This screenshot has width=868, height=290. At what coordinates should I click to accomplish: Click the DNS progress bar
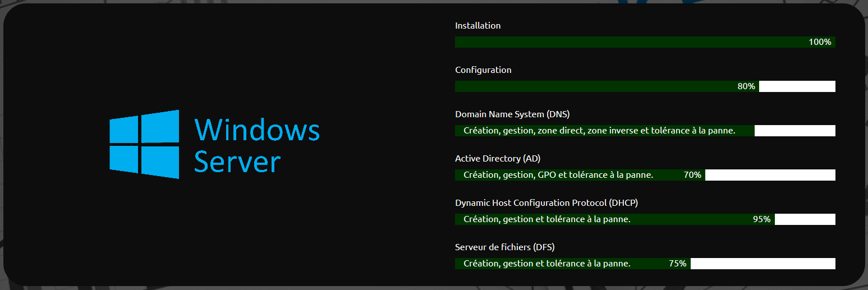[645, 131]
